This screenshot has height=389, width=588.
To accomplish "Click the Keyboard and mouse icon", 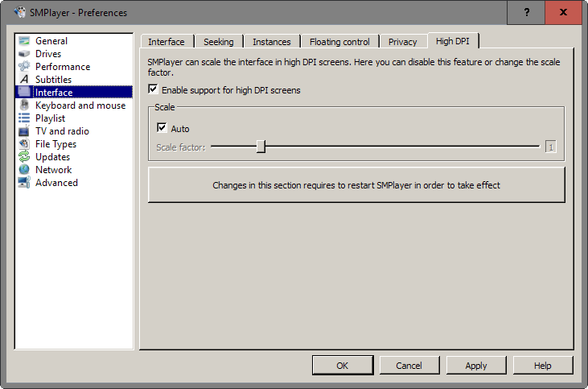I will 24,106.
